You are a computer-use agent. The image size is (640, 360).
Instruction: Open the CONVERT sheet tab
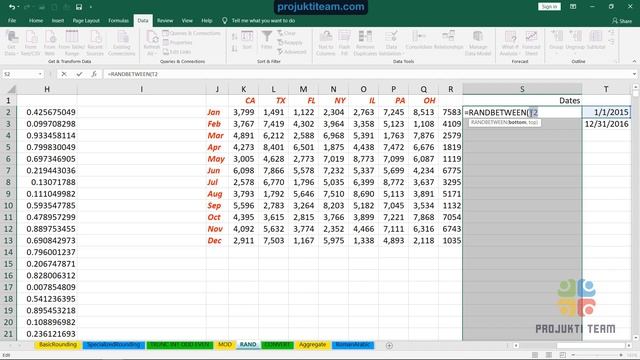pos(277,345)
